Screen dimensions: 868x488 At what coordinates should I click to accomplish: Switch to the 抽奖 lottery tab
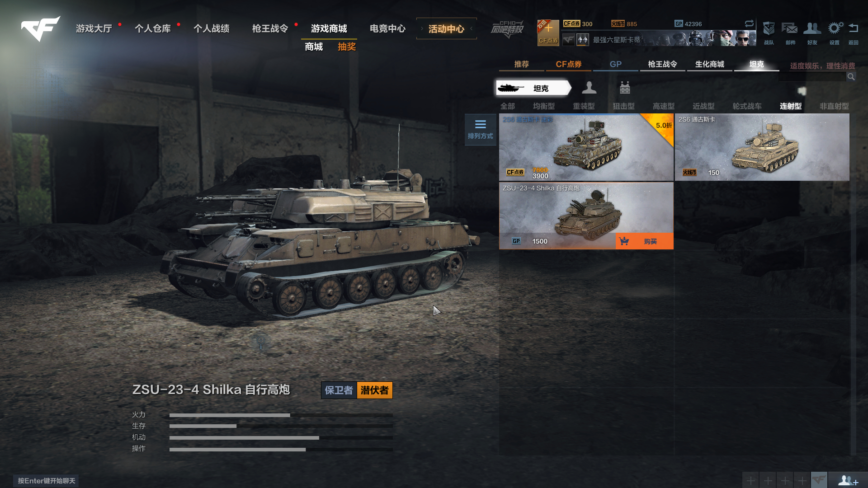pos(347,47)
